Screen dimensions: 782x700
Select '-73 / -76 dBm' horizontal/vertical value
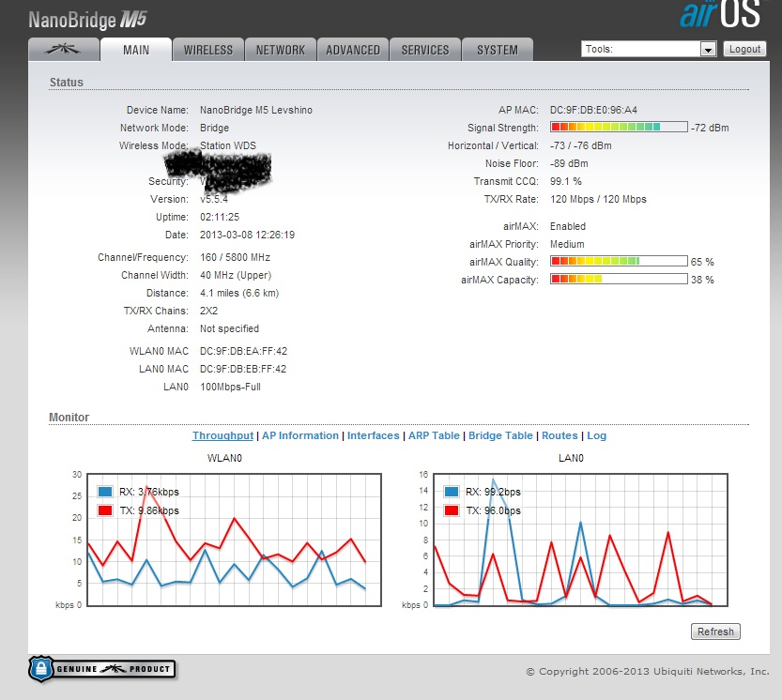(580, 145)
